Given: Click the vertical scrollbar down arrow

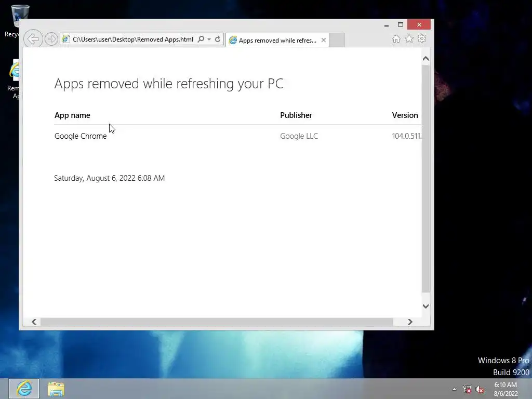Looking at the screenshot, I should click(426, 306).
